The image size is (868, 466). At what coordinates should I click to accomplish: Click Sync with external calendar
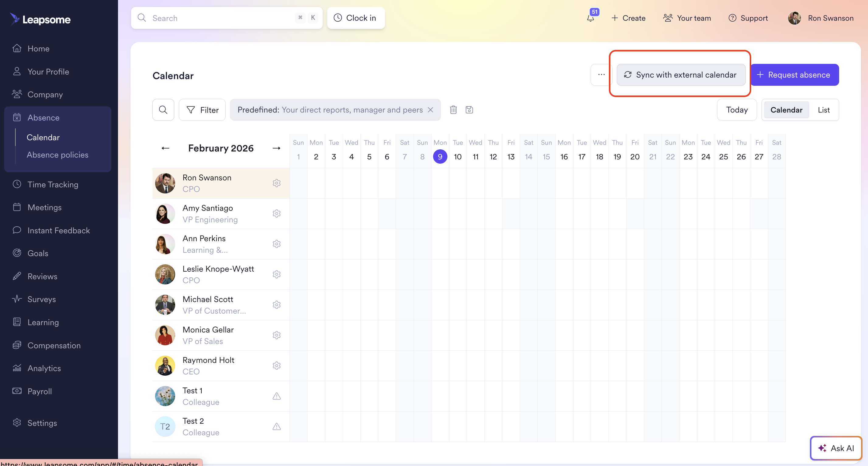pyautogui.click(x=681, y=75)
